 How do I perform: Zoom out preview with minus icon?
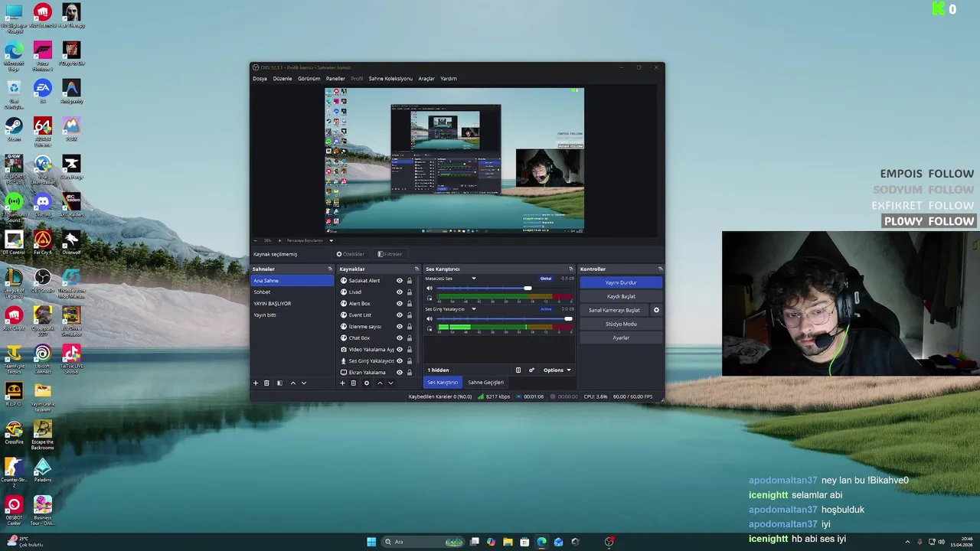(256, 240)
